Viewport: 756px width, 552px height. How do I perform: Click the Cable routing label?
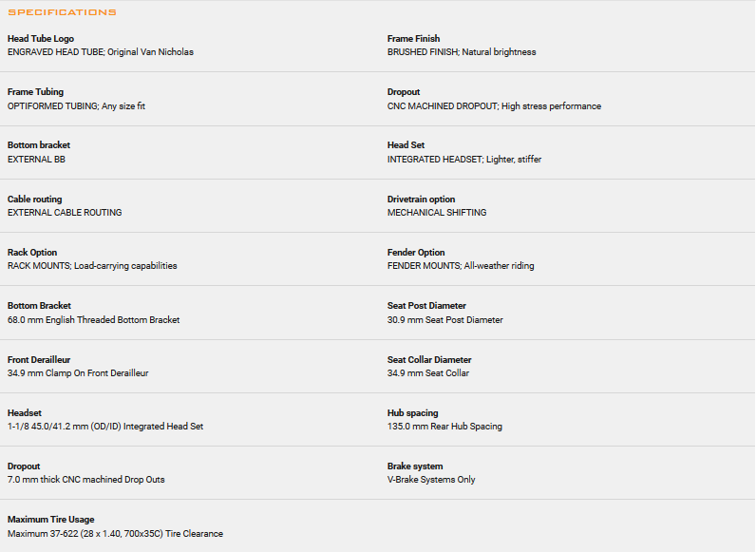tap(34, 200)
